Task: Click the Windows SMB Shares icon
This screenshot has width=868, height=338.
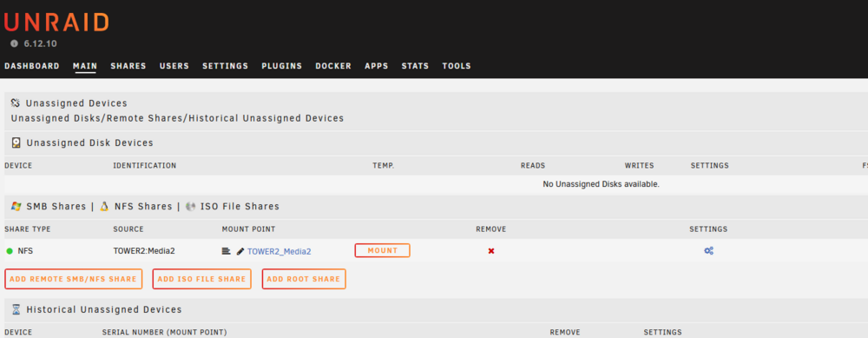Action: coord(16,206)
